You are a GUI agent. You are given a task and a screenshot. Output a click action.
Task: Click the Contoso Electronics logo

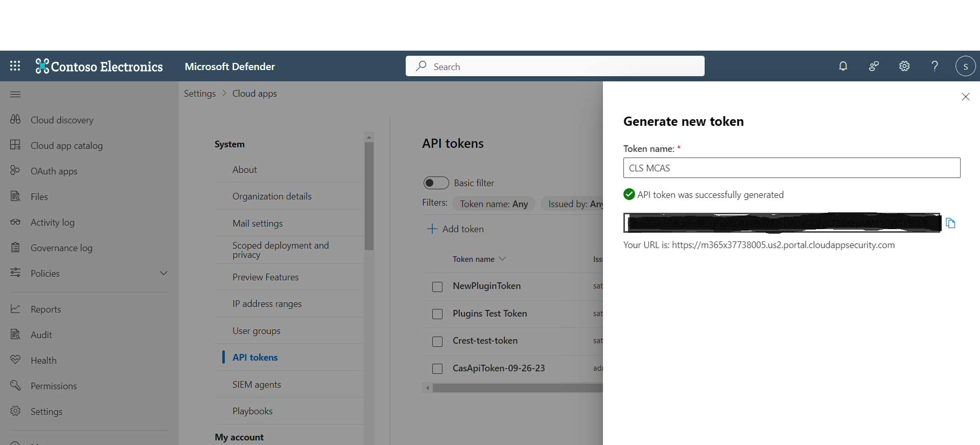pos(99,66)
